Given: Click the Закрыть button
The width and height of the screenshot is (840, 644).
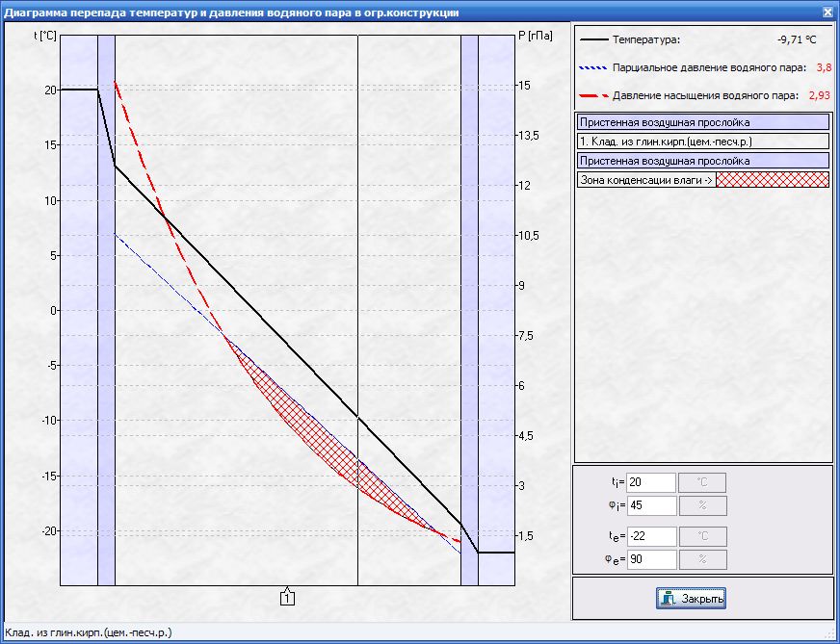Looking at the screenshot, I should (691, 598).
